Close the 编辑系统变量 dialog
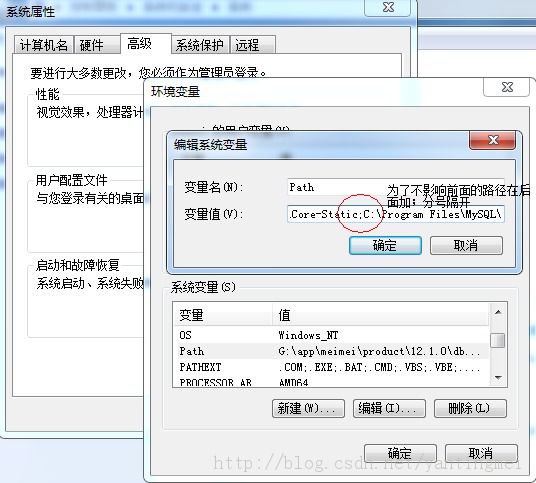 (x=493, y=140)
